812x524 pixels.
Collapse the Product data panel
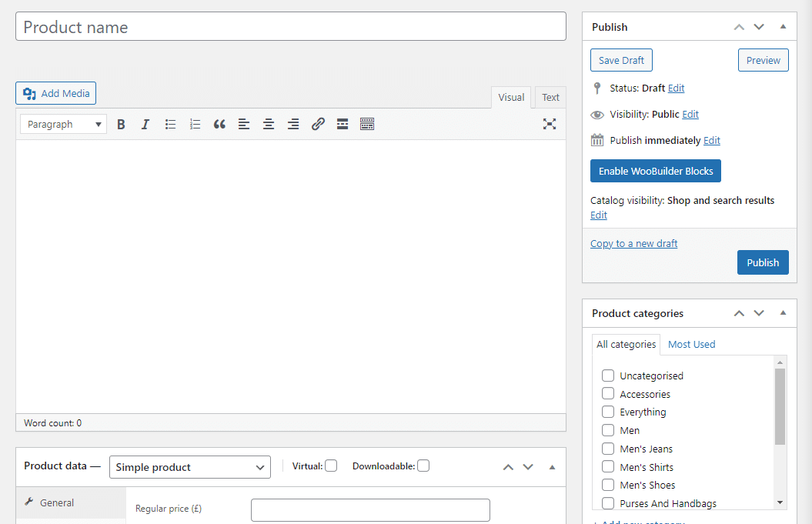[552, 467]
